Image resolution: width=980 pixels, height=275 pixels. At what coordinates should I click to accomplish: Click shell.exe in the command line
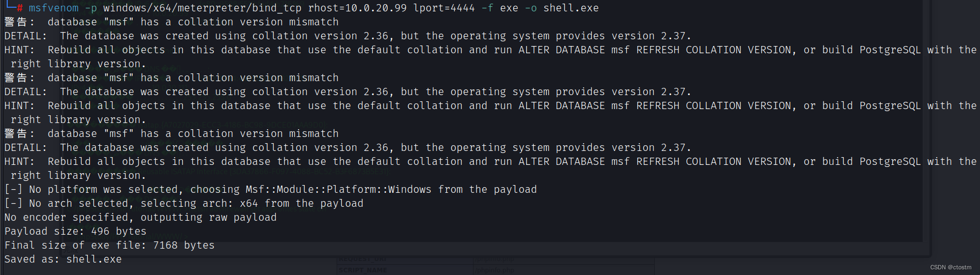click(x=571, y=8)
